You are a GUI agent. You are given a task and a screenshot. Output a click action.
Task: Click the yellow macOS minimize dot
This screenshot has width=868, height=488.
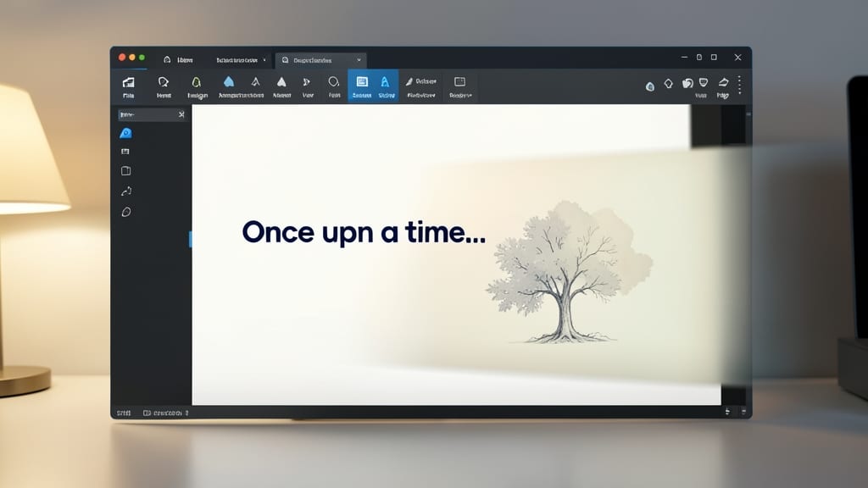[131, 57]
